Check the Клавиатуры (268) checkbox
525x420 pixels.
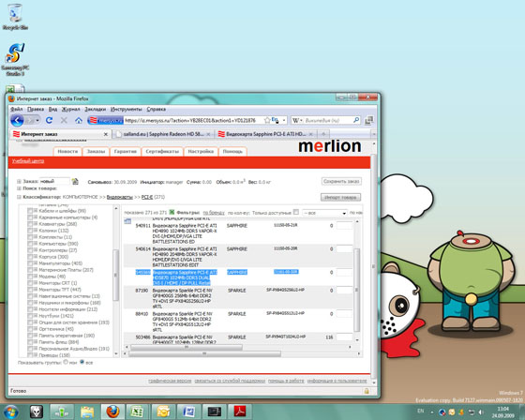[x=30, y=224]
